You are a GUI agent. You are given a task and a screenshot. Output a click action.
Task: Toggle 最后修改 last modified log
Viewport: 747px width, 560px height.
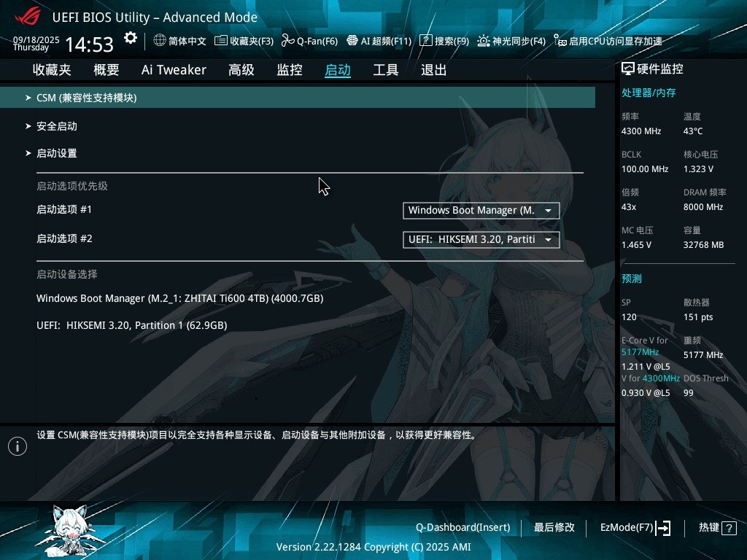(554, 527)
